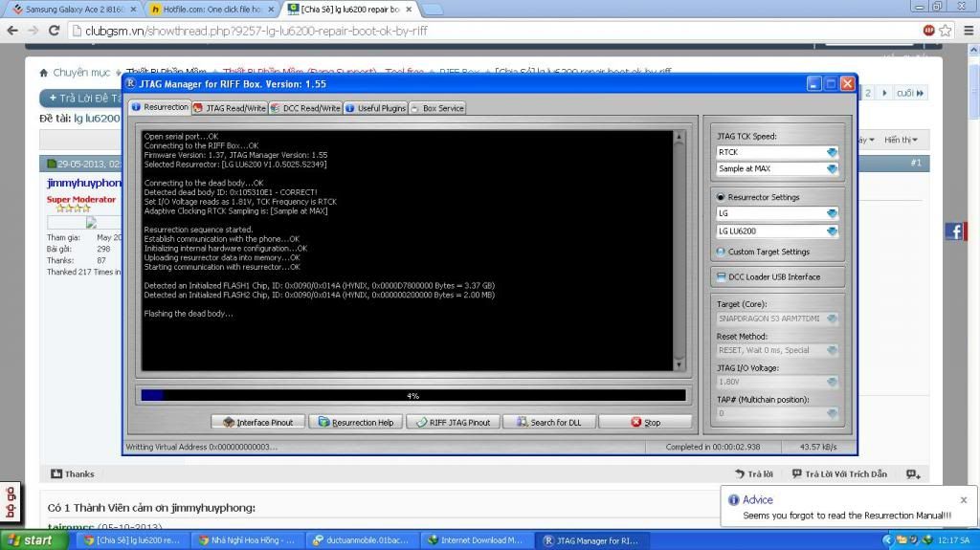Click the Interface Pinout button

point(258,423)
